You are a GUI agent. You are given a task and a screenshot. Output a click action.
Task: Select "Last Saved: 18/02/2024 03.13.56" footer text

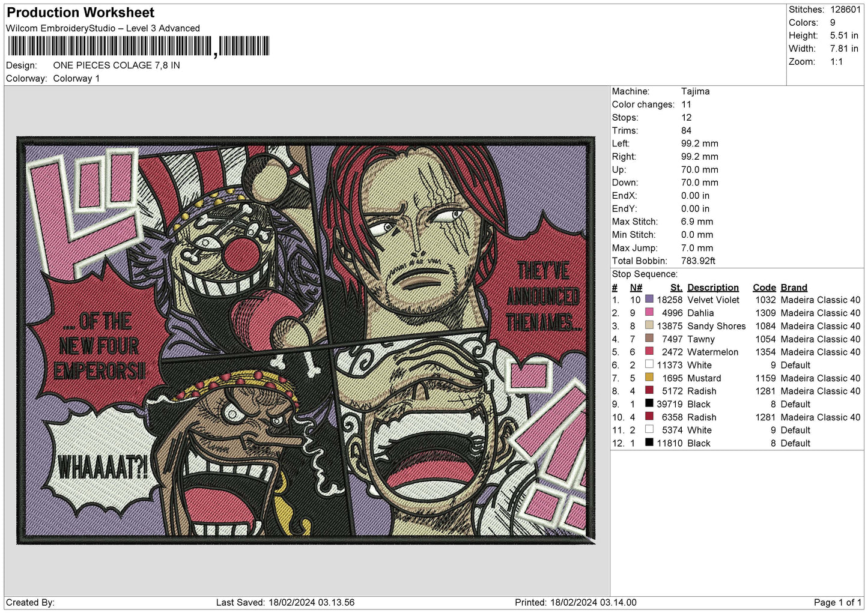tap(285, 602)
